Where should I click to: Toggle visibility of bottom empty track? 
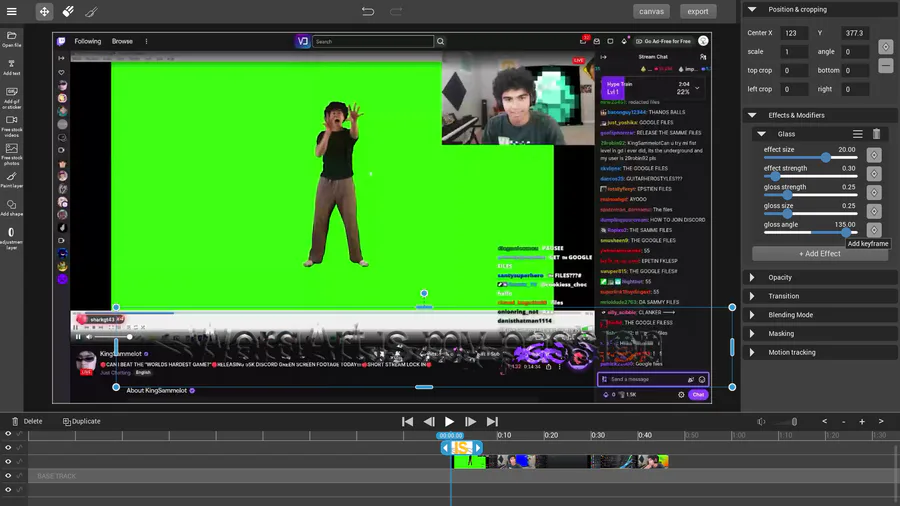[x=8, y=489]
